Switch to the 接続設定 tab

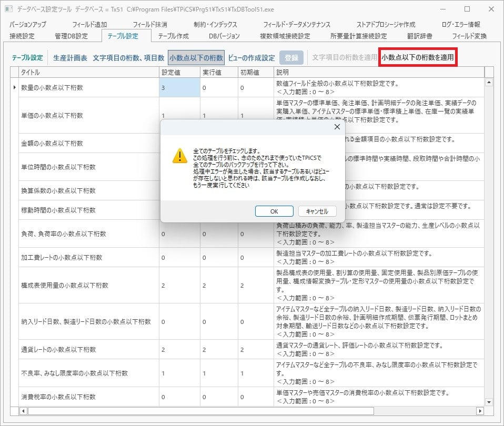22,36
